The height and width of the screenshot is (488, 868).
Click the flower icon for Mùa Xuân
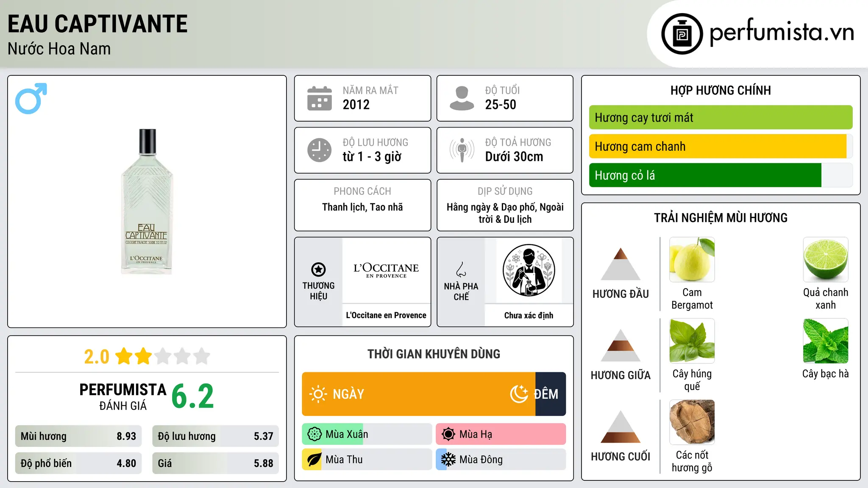[314, 434]
